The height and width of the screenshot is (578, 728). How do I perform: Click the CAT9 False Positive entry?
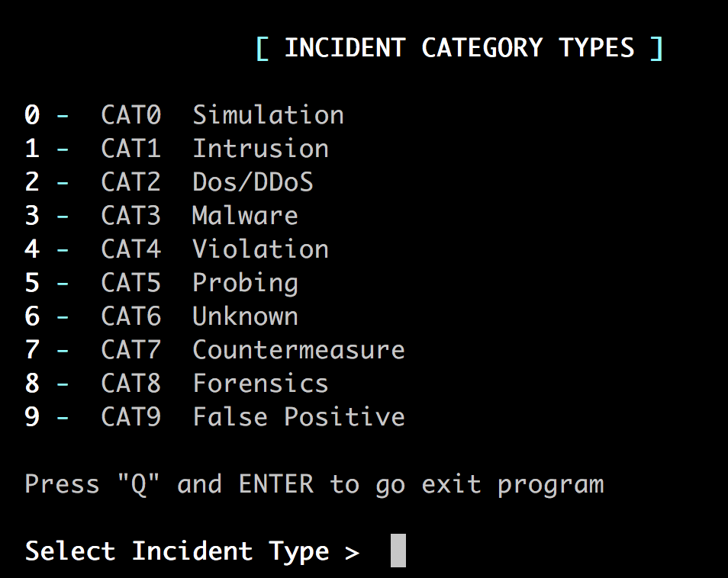point(214,417)
